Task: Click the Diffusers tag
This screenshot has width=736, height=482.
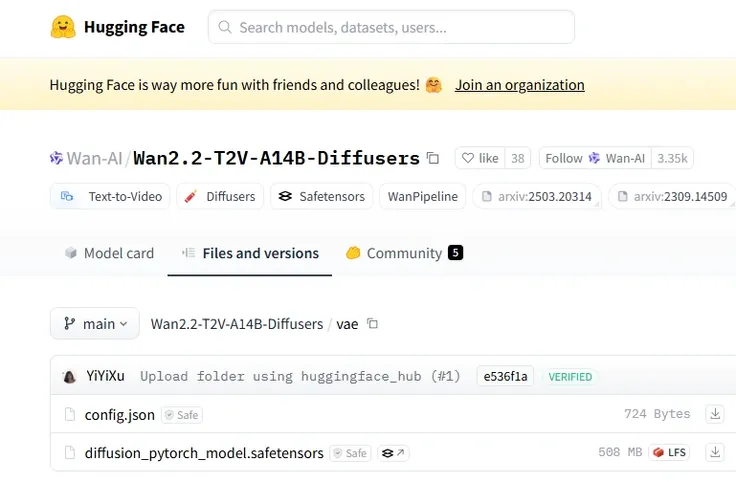Action: (220, 196)
